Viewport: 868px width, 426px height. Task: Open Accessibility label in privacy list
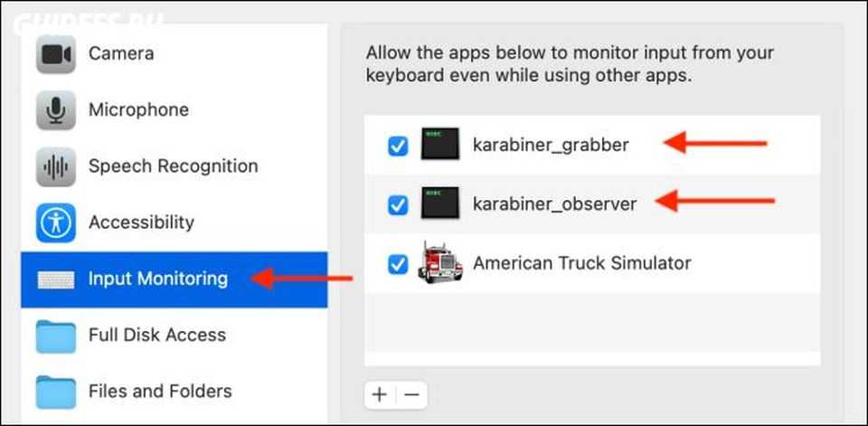point(141,222)
